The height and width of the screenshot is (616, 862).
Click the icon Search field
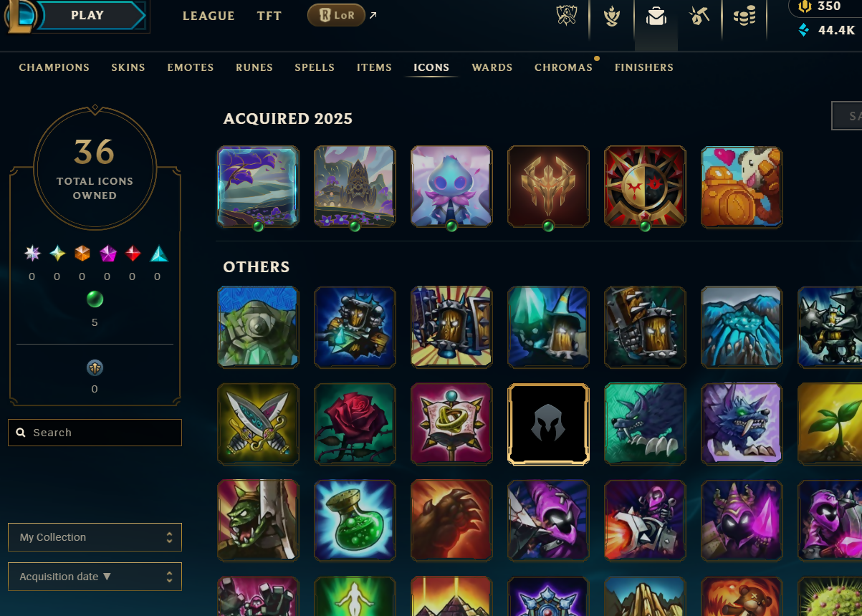coord(95,433)
